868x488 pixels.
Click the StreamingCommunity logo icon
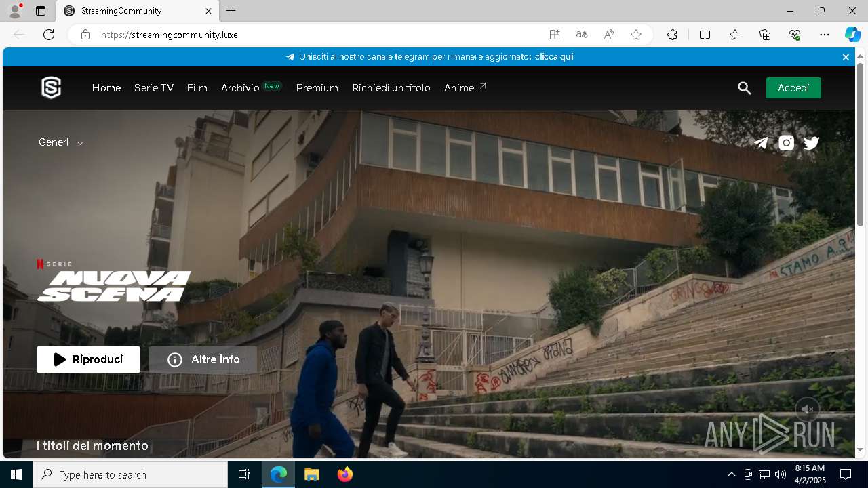[52, 88]
